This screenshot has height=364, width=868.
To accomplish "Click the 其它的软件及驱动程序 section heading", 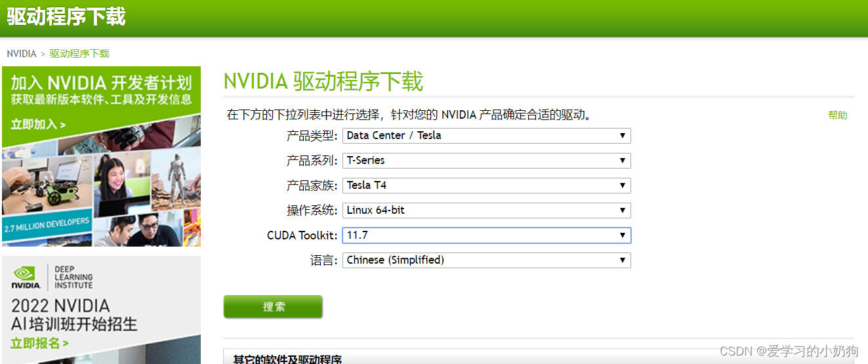I will pos(287,359).
